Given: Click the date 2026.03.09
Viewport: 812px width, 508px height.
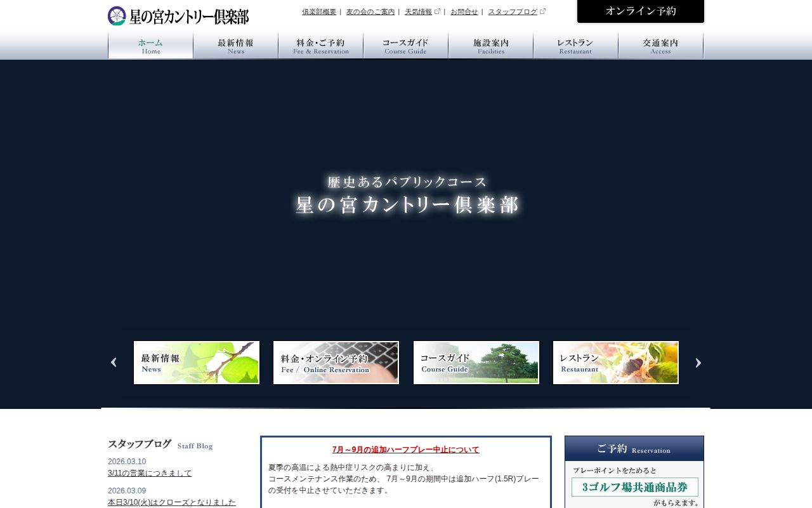Looking at the screenshot, I should pos(127,491).
